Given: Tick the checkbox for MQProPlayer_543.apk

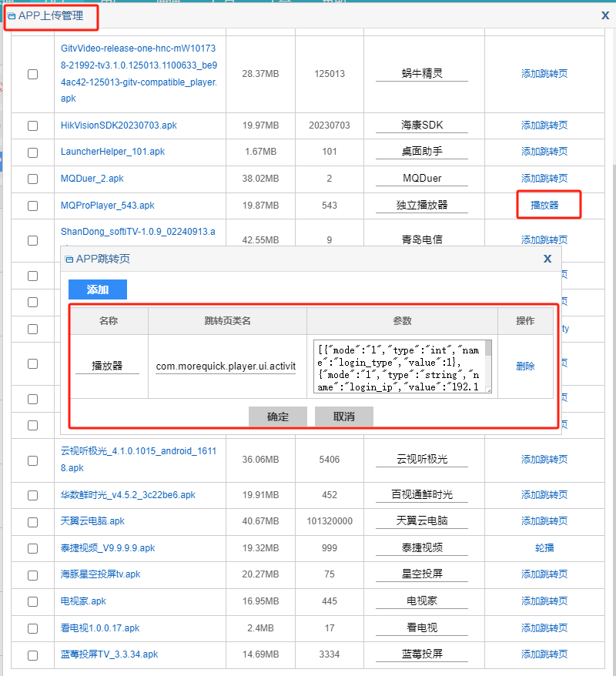Looking at the screenshot, I should coord(32,206).
